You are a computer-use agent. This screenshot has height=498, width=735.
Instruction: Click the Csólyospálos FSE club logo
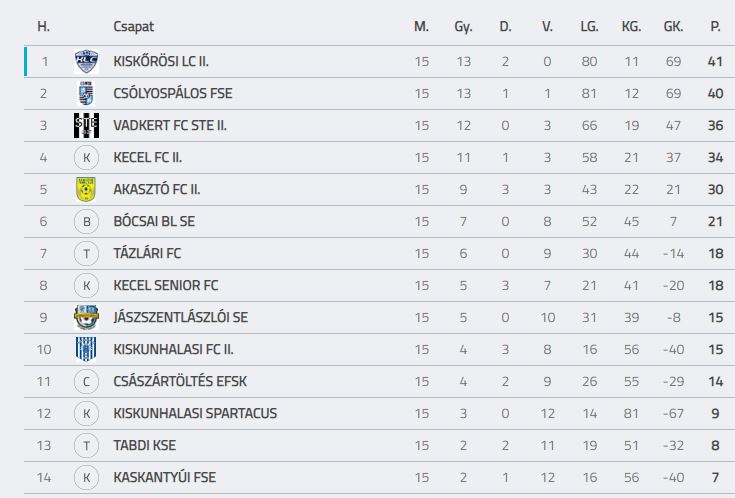coord(86,93)
